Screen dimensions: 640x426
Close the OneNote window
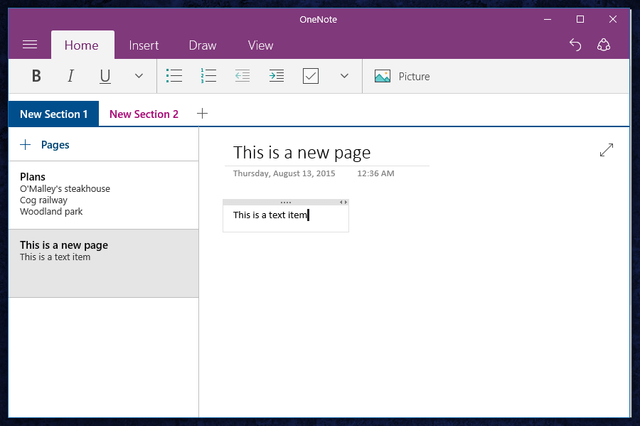coord(613,19)
